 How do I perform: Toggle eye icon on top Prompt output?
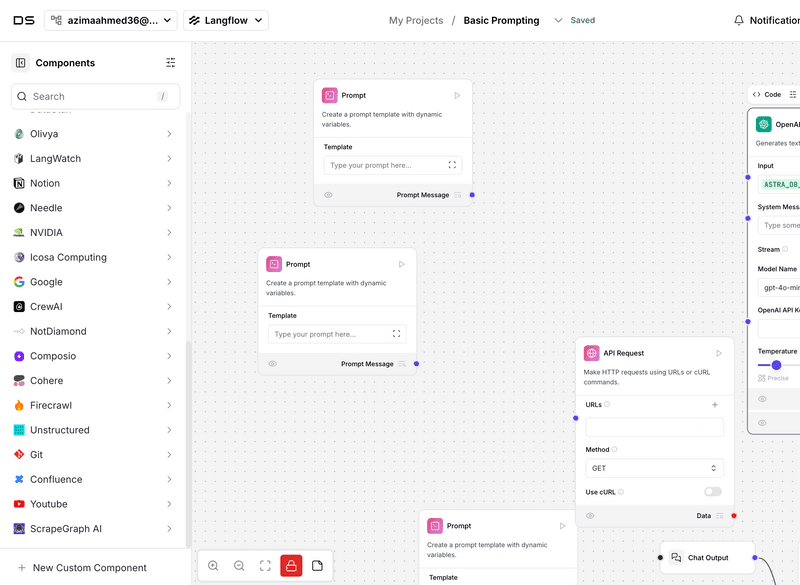(328, 195)
